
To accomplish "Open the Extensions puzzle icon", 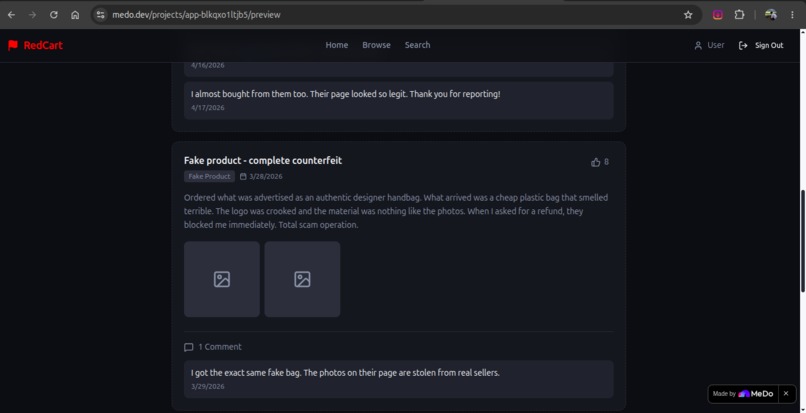I will [739, 15].
